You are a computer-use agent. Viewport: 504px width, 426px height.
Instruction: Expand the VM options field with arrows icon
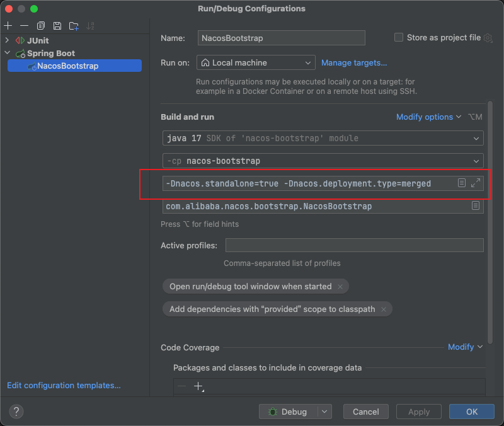(476, 183)
